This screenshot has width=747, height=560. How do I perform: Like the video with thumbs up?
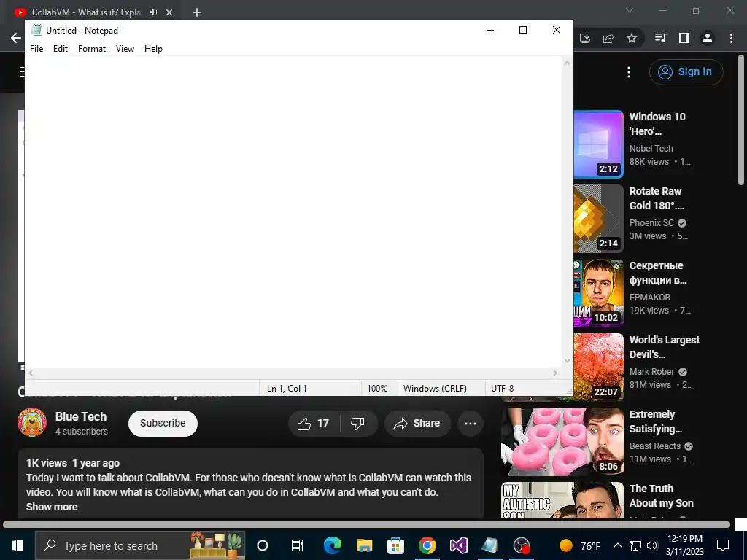314,424
